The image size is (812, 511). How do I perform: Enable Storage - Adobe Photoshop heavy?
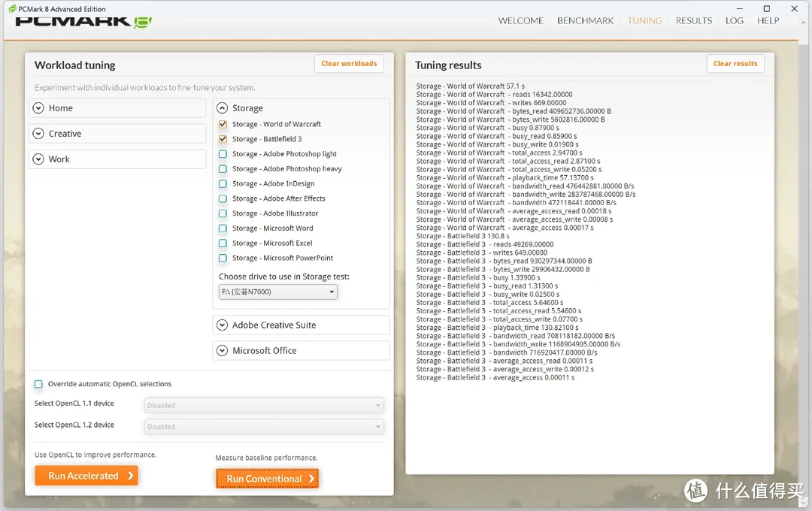pos(223,169)
